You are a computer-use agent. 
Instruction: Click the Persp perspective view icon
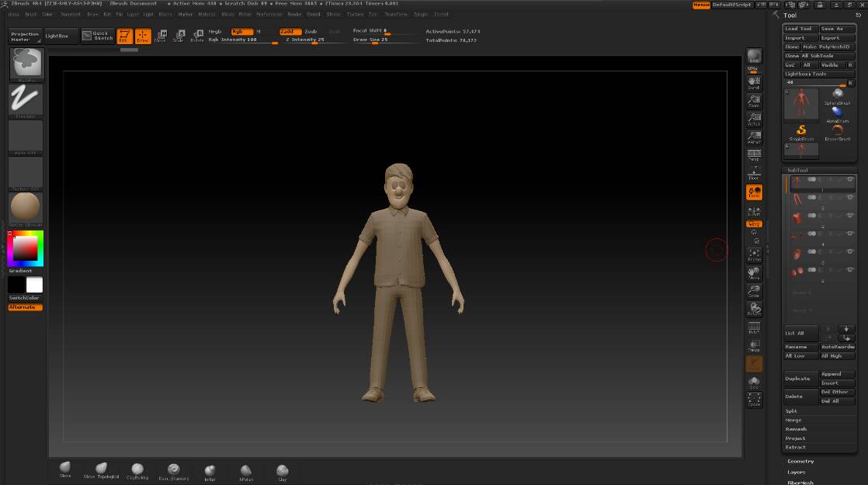pos(754,155)
